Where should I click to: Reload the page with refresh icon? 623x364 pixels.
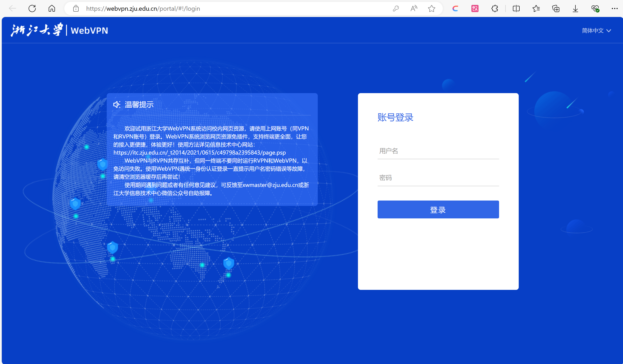tap(32, 9)
